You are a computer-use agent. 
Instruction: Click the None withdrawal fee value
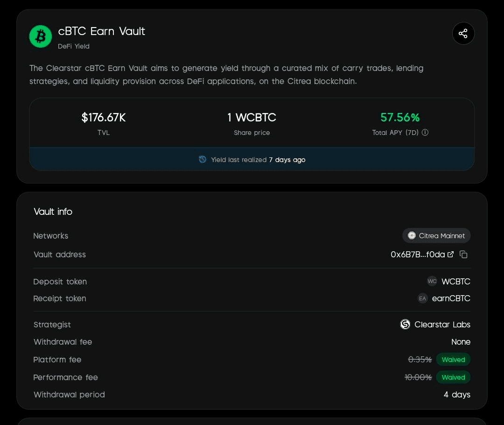461,342
